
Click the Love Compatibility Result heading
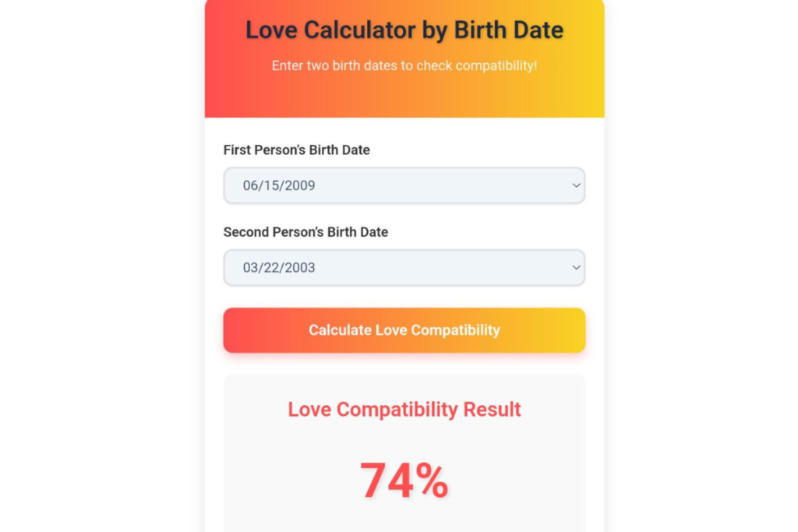pos(404,409)
